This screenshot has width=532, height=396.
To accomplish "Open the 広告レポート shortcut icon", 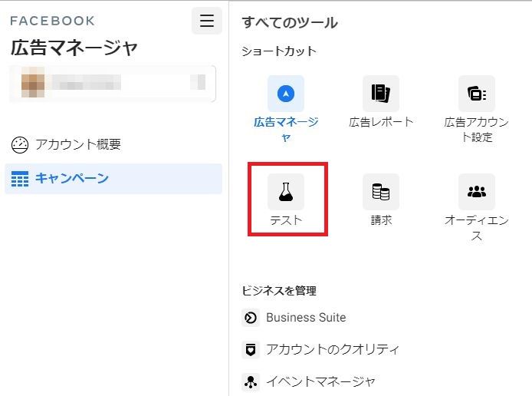I will pos(381,94).
